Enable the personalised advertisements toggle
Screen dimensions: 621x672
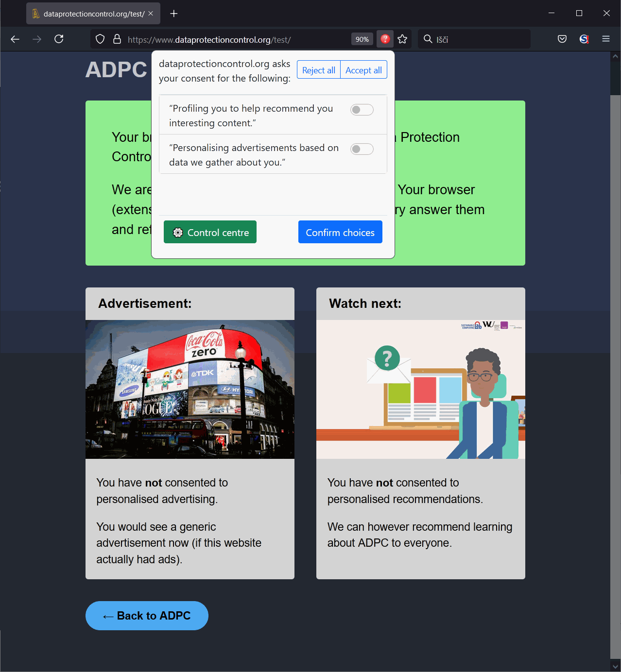click(362, 149)
